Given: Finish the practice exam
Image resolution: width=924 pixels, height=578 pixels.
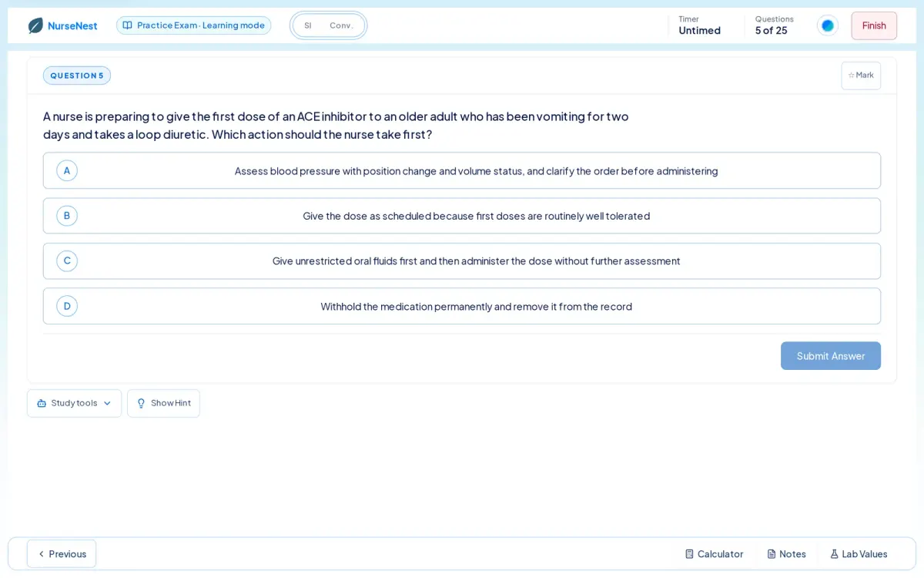Looking at the screenshot, I should (x=874, y=25).
